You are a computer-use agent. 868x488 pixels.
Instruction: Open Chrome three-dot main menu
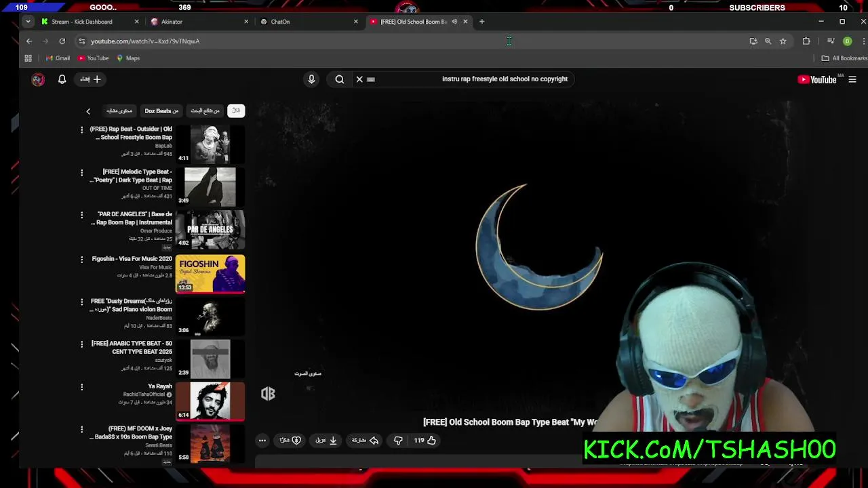[x=863, y=41]
